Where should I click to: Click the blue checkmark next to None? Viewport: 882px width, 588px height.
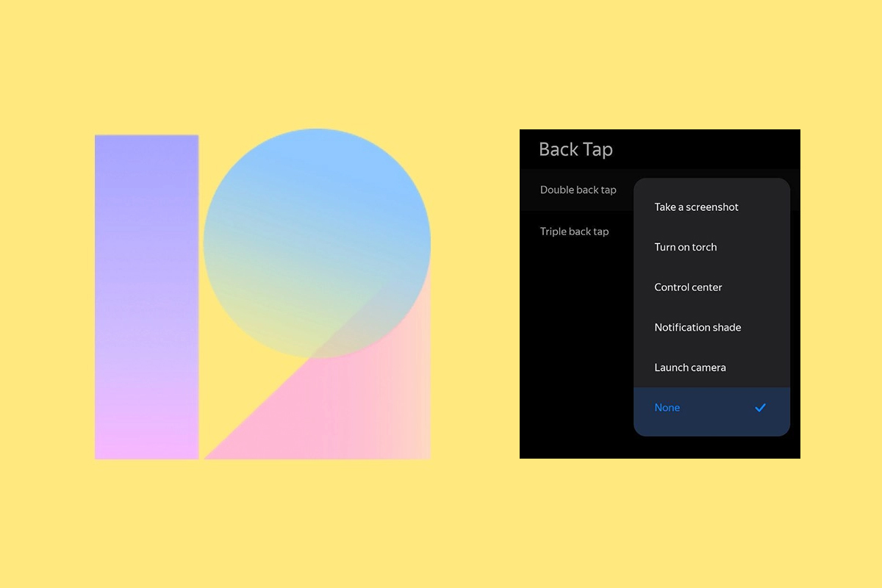coord(761,408)
